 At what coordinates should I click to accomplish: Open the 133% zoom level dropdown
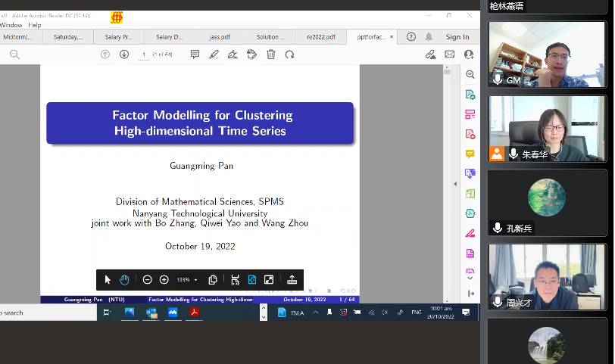(187, 279)
